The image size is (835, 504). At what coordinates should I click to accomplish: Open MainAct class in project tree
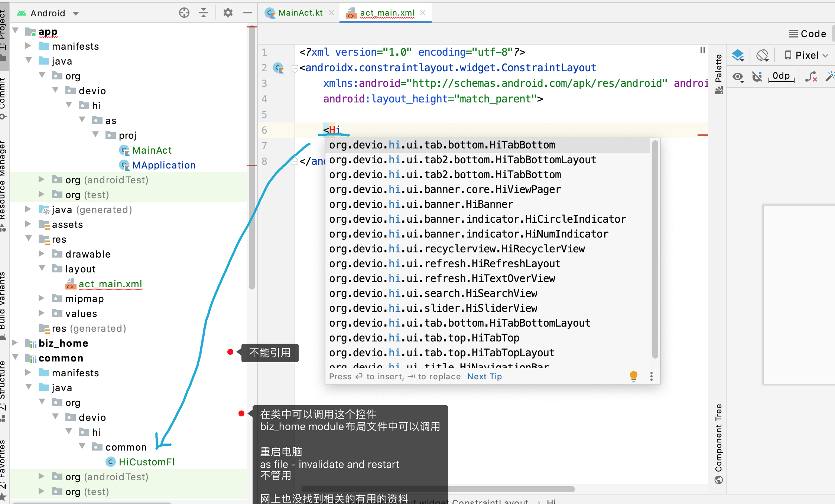tap(152, 150)
